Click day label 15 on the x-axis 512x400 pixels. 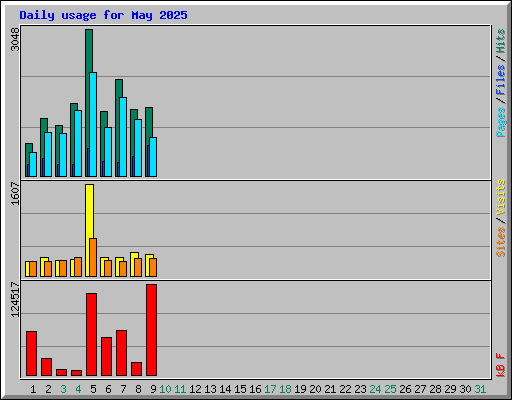(x=240, y=389)
